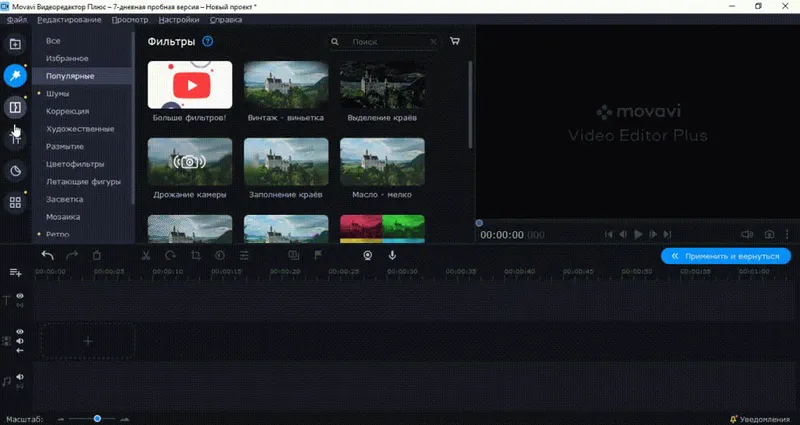This screenshot has width=800, height=425.
Task: Open the Stickers pie-shaped icon
Action: (15, 171)
